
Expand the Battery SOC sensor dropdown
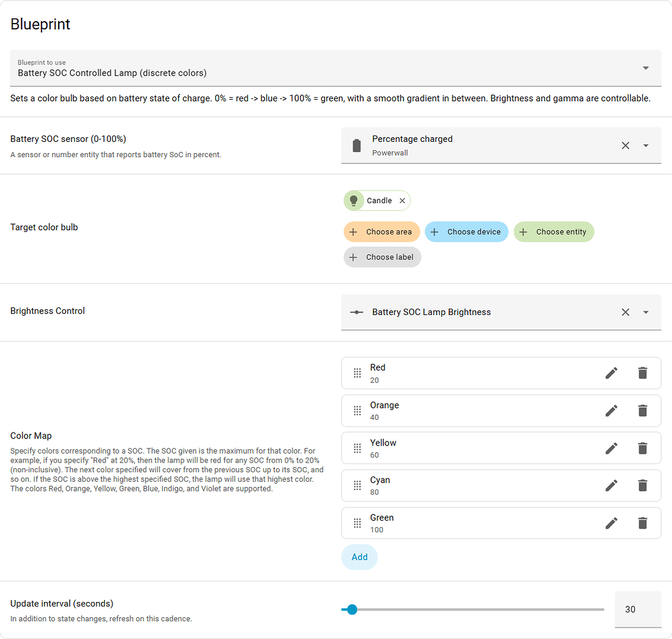click(x=645, y=145)
